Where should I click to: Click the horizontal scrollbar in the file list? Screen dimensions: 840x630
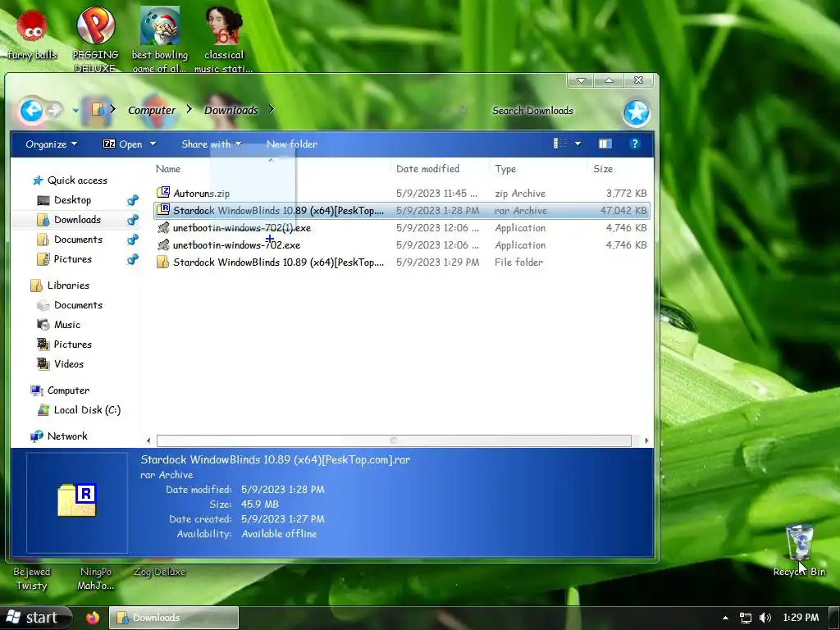394,441
